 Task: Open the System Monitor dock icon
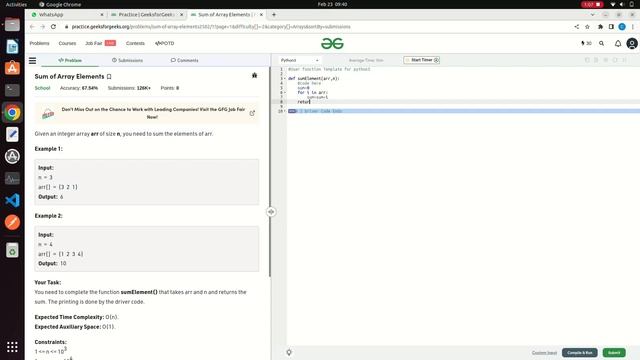tap(12, 178)
